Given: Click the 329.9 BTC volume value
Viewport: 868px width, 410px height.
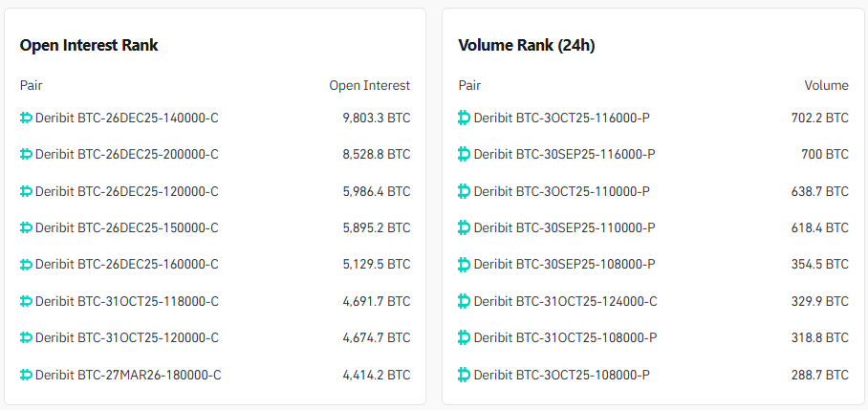Looking at the screenshot, I should pyautogui.click(x=820, y=302).
